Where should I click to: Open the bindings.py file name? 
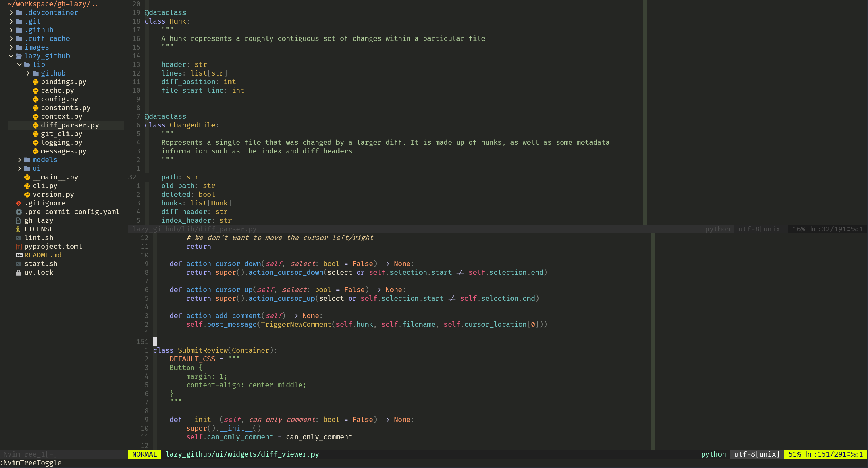point(64,82)
